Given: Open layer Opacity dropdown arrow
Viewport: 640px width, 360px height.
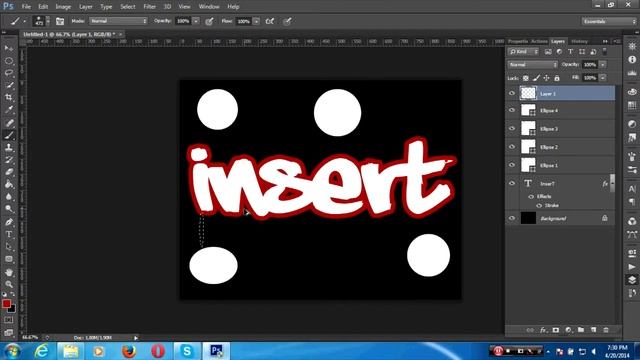Looking at the screenshot, I should [603, 64].
